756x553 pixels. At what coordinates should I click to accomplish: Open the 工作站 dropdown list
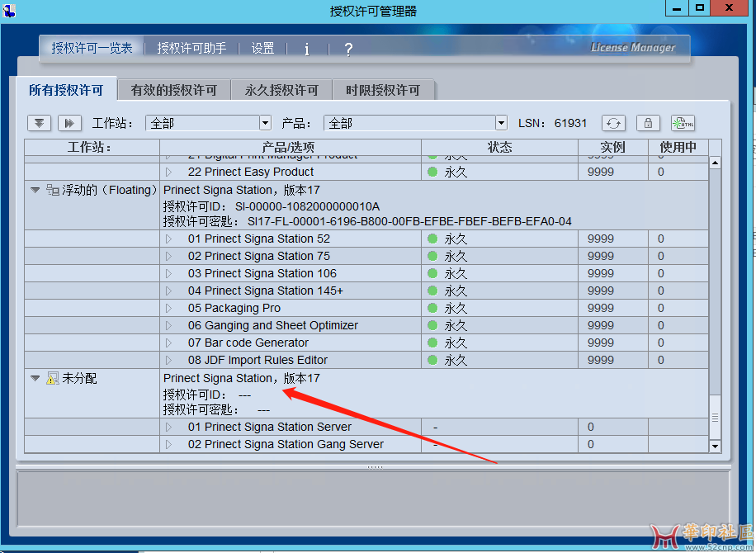(x=265, y=124)
